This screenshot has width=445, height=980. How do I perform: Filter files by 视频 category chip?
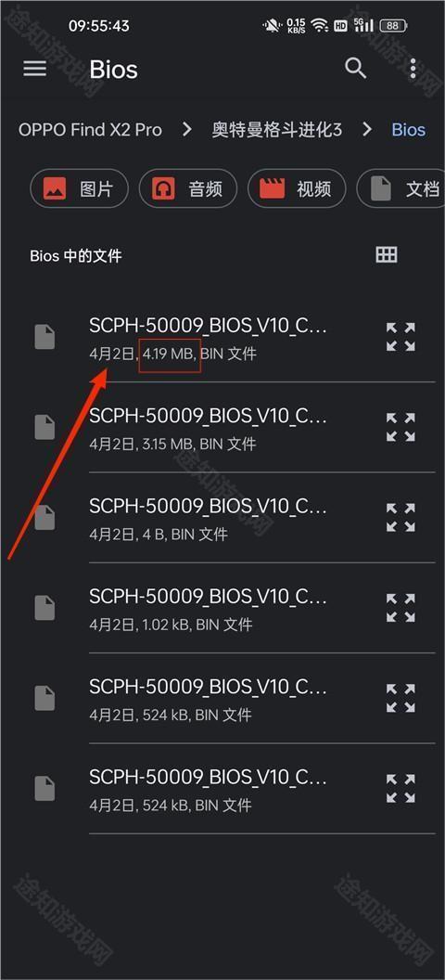coord(297,188)
